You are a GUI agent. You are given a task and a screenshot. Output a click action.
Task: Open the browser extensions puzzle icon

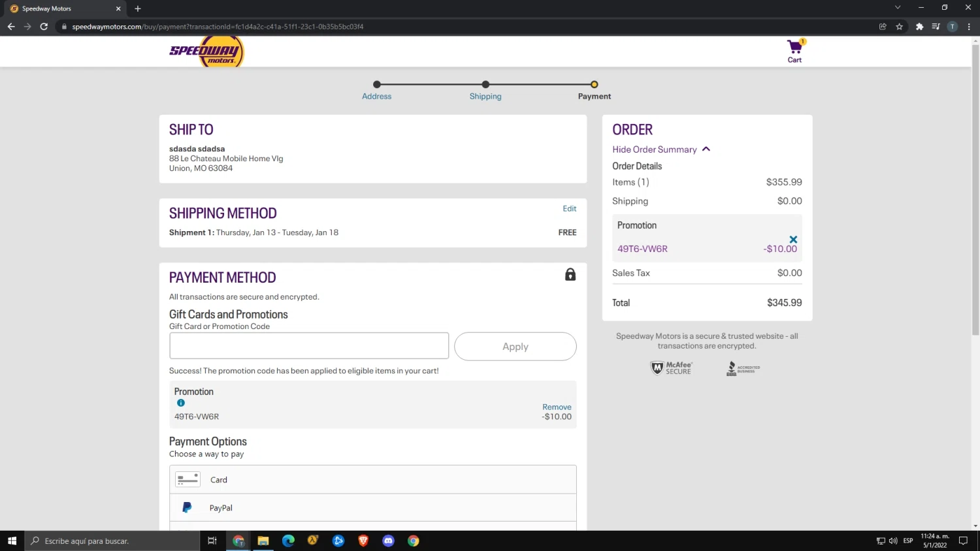[x=919, y=27]
